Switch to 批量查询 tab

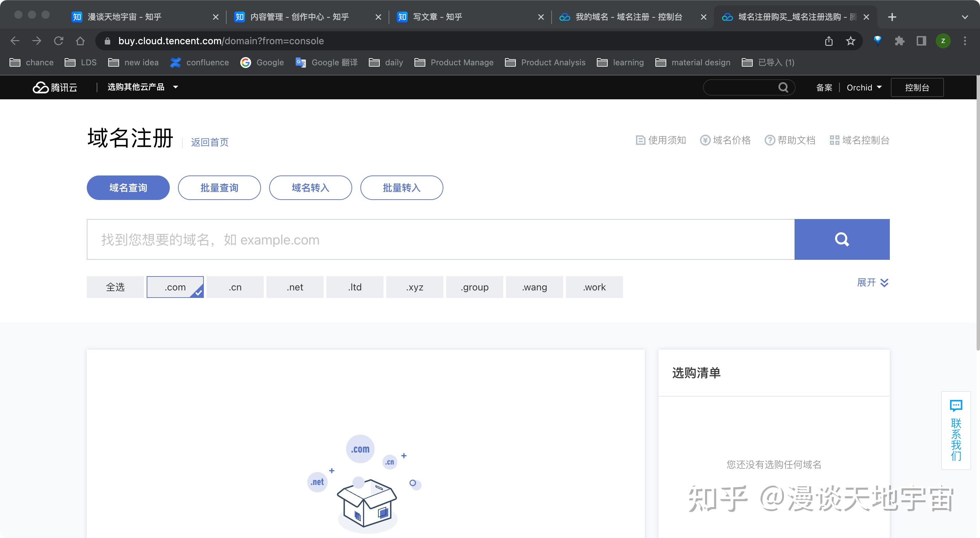pos(219,187)
